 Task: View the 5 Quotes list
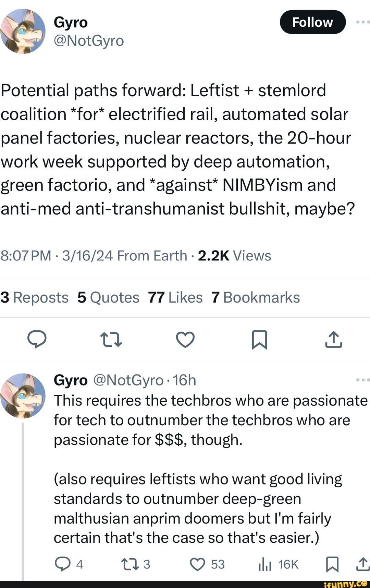108,297
